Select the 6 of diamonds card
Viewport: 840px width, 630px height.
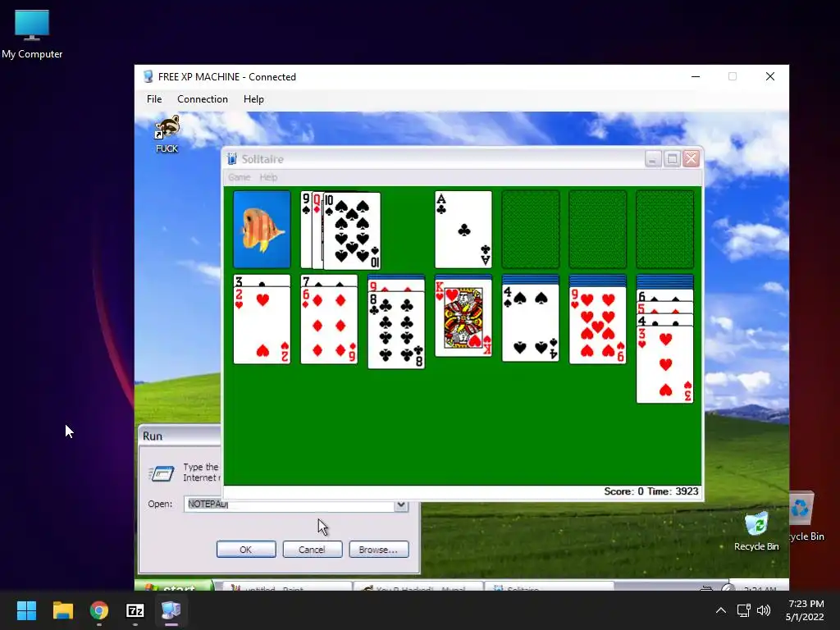pyautogui.click(x=329, y=325)
